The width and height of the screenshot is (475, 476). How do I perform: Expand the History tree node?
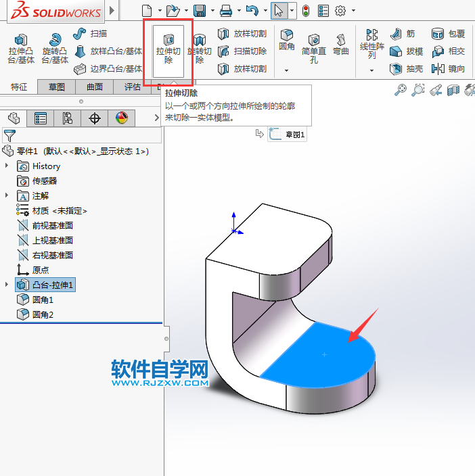pyautogui.click(x=7, y=166)
